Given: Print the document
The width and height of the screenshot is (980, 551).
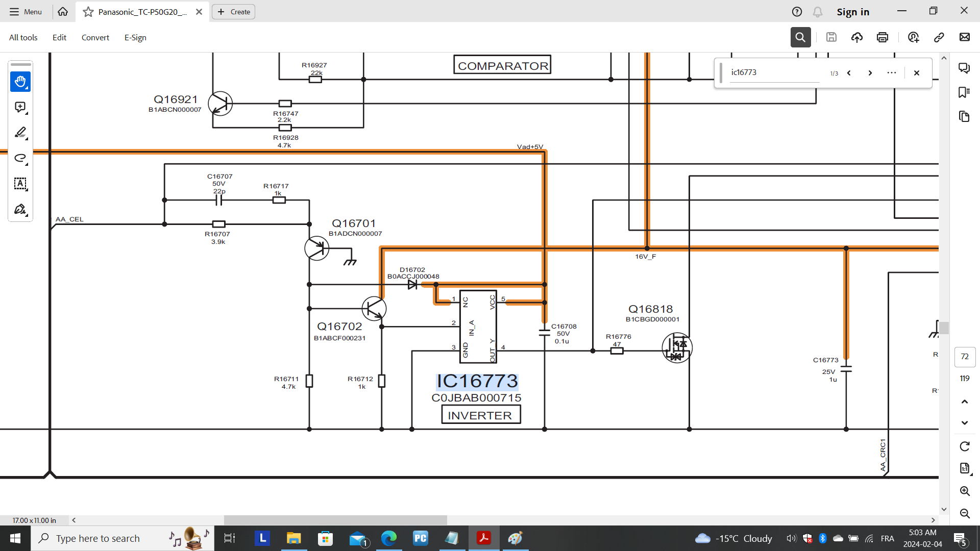Looking at the screenshot, I should click(x=882, y=37).
